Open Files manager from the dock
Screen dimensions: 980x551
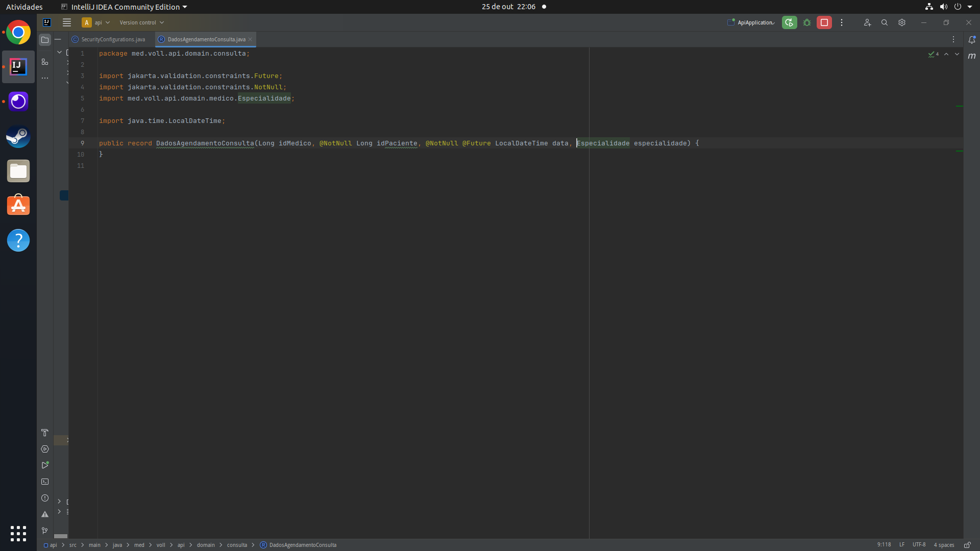[x=18, y=171]
